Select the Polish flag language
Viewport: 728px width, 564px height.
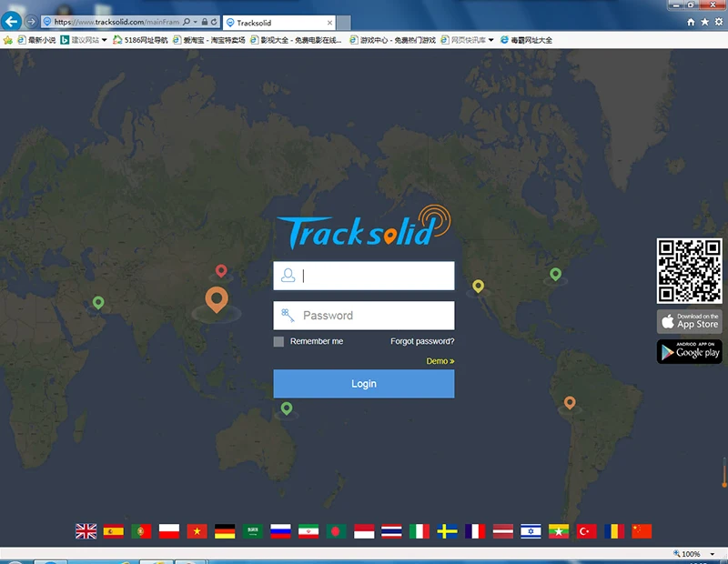tap(169, 531)
